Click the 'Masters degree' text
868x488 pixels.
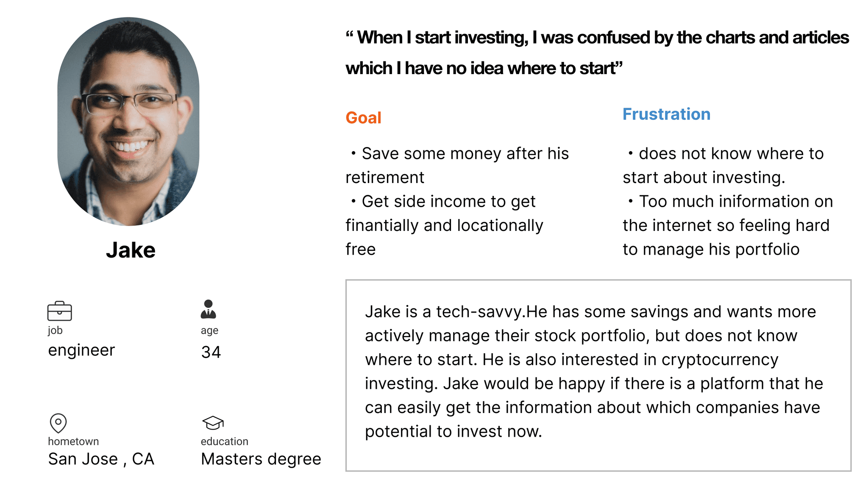(261, 459)
